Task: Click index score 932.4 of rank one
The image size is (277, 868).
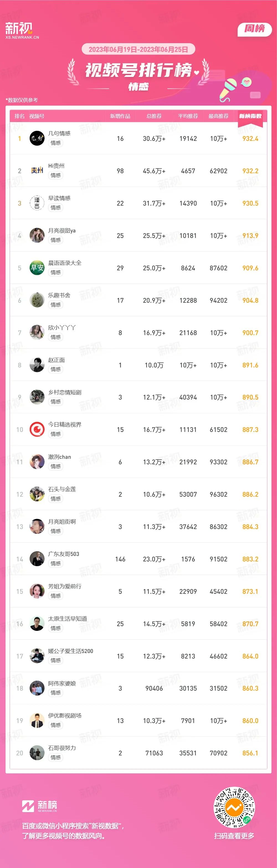Action: click(250, 139)
